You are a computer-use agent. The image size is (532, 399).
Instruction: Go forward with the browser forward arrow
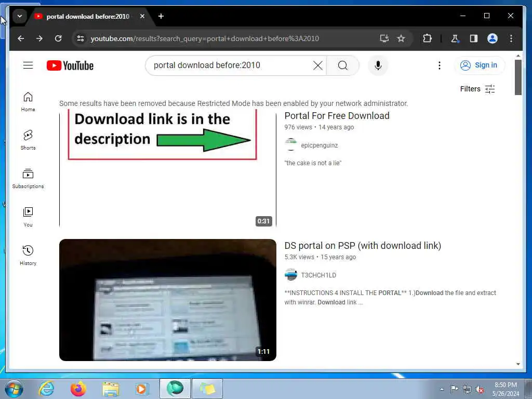click(x=39, y=38)
